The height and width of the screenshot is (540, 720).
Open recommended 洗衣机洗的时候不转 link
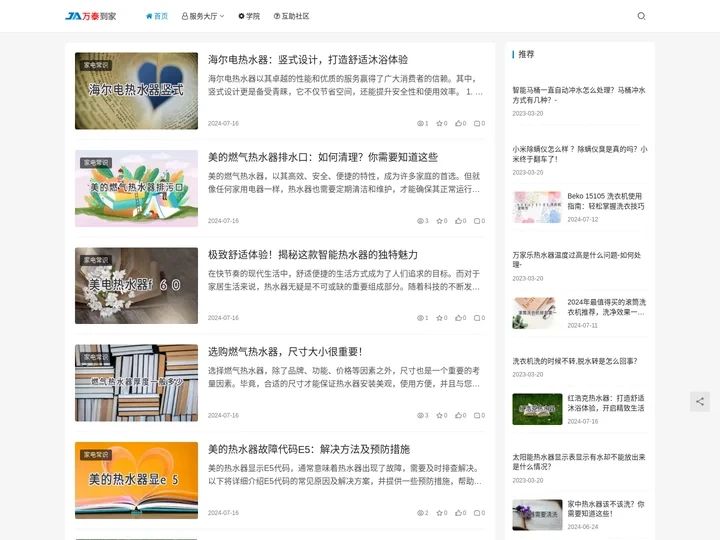(x=575, y=361)
